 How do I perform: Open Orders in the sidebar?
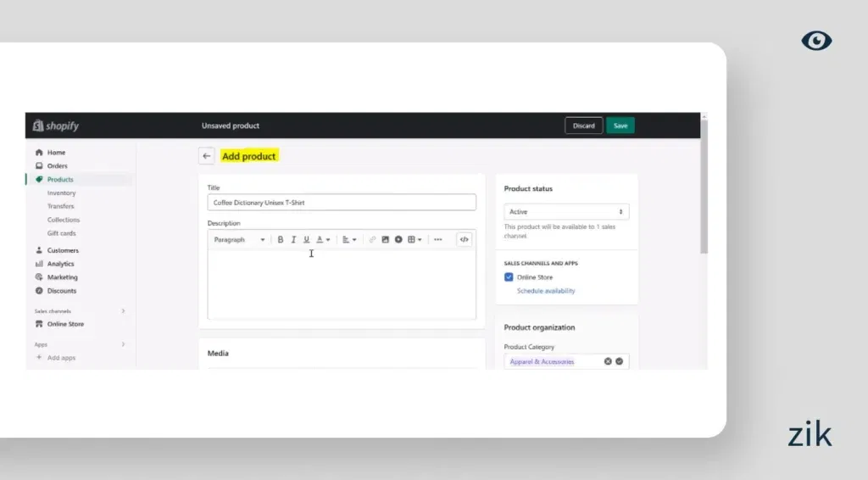tap(57, 166)
